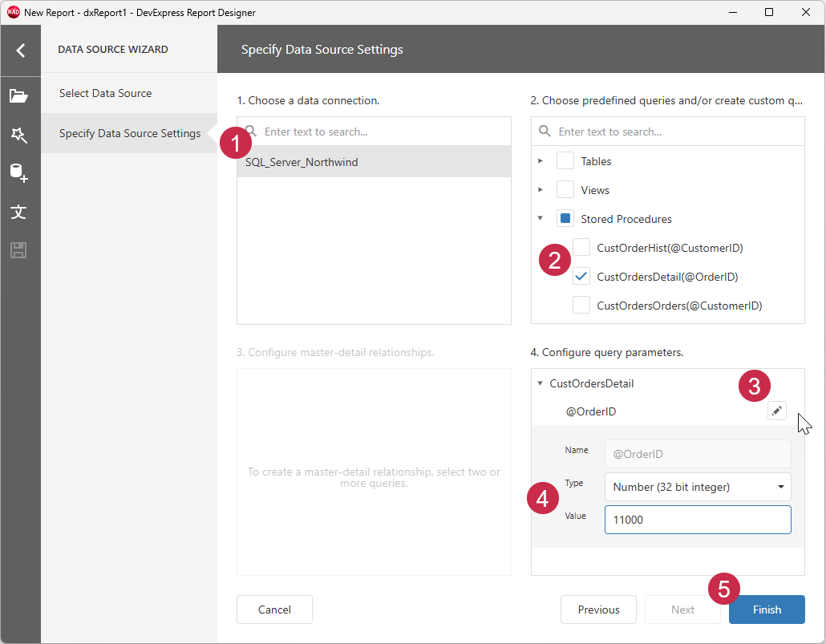
Task: Click Cancel to exit the wizard
Action: coord(273,610)
